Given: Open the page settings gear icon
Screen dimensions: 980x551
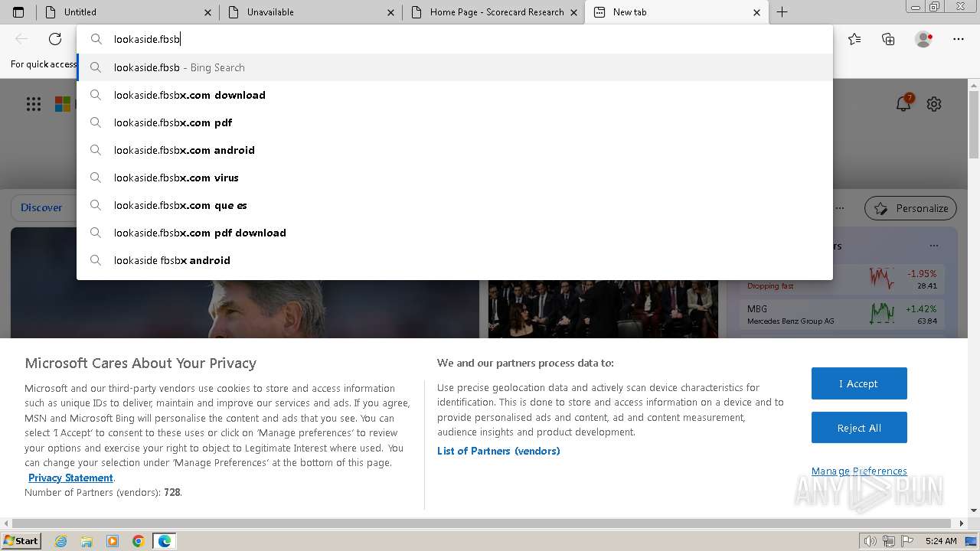Looking at the screenshot, I should pyautogui.click(x=934, y=104).
